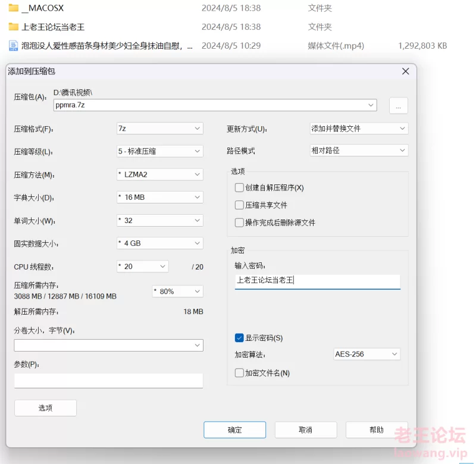Check 操作完成后删除源文件 option
The width and height of the screenshot is (476, 464).
click(239, 222)
